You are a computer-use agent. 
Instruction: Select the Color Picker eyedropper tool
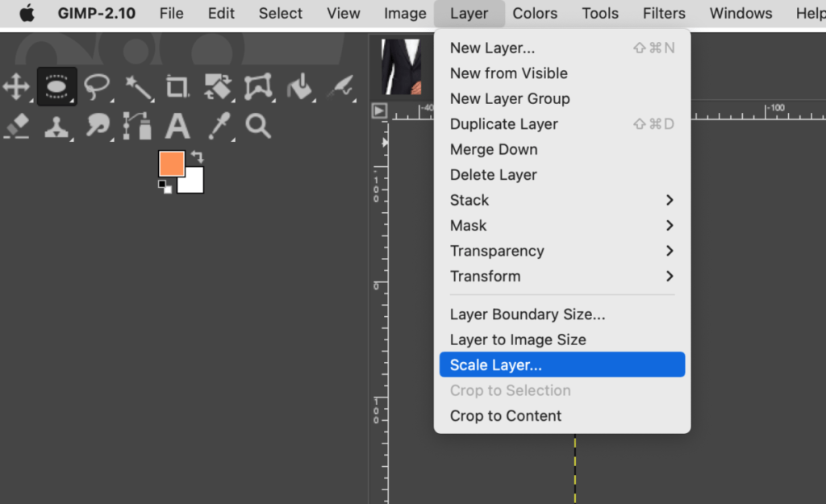218,126
